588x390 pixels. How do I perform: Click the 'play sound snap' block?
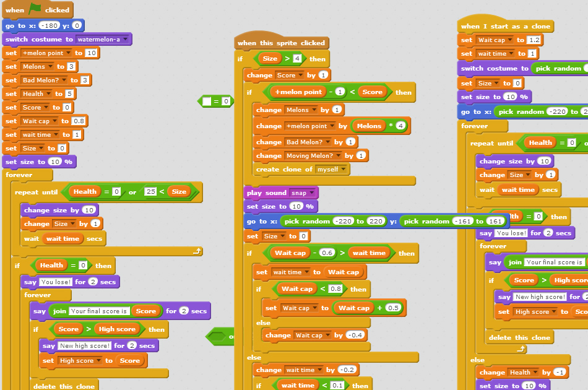tap(267, 192)
